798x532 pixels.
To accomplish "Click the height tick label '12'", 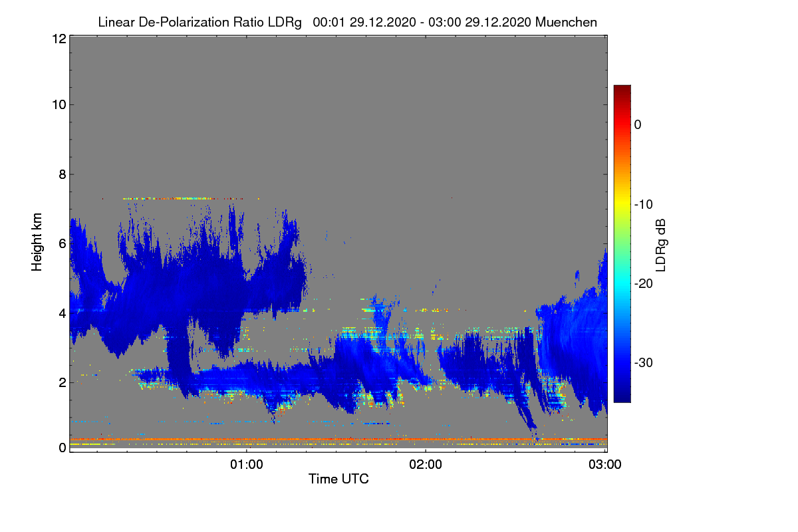I will point(59,39).
